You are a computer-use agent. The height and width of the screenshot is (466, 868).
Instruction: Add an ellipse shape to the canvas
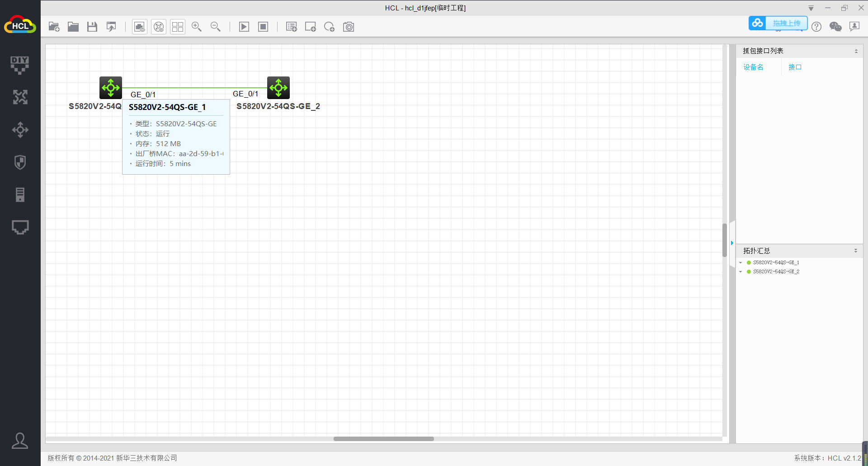330,27
